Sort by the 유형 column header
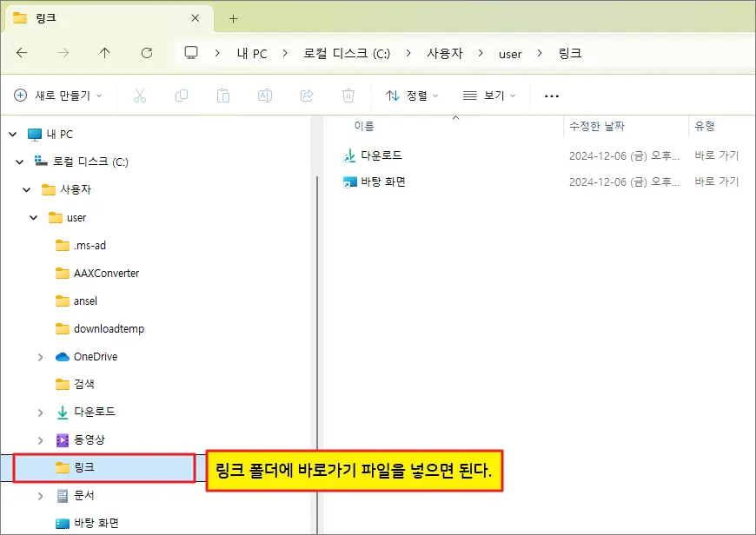 [705, 126]
